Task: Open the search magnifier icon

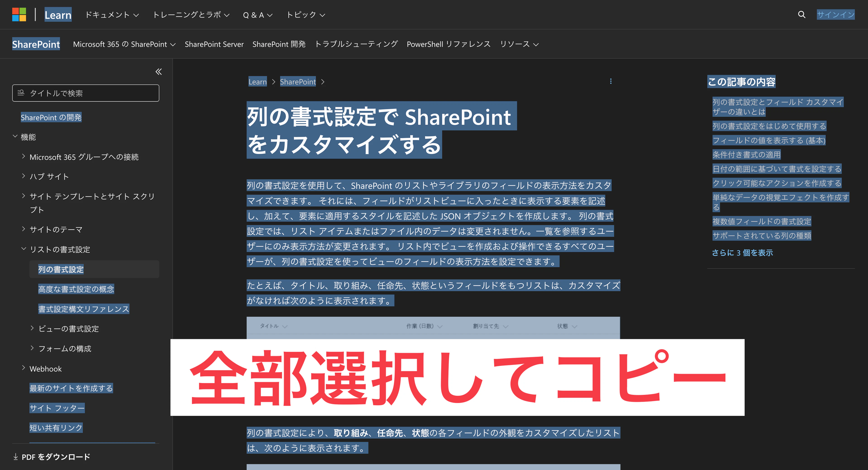Action: pos(802,14)
